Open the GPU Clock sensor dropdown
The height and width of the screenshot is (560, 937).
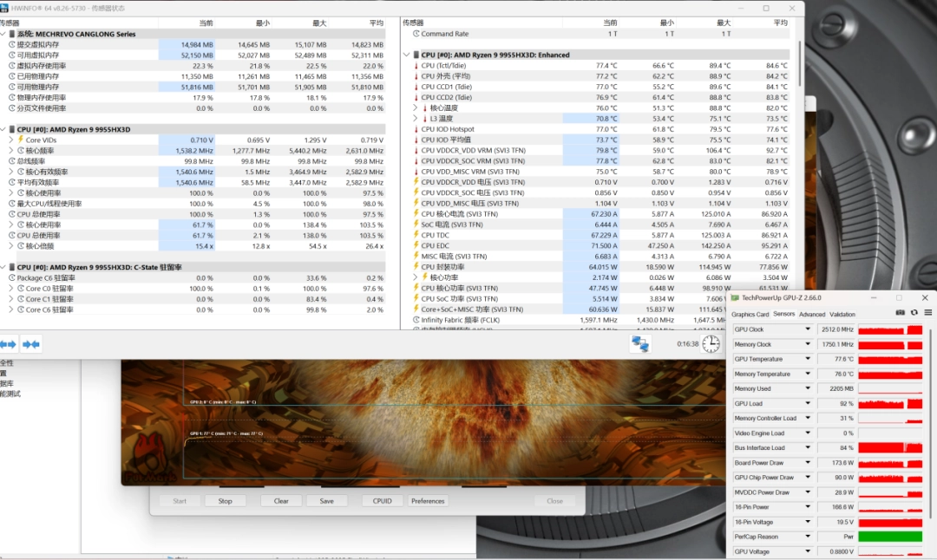[808, 329]
